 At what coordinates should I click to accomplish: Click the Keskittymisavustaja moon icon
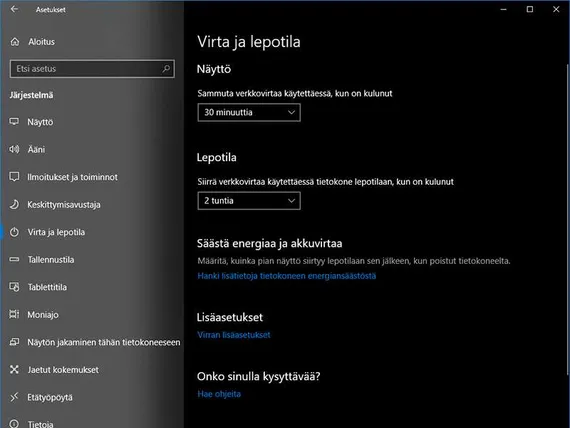tap(14, 204)
